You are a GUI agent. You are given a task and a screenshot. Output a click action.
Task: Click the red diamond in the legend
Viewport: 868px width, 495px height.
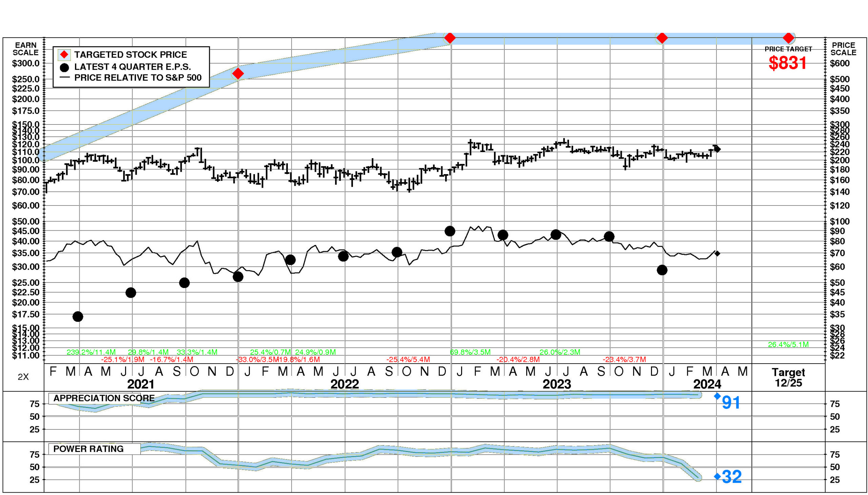64,55
